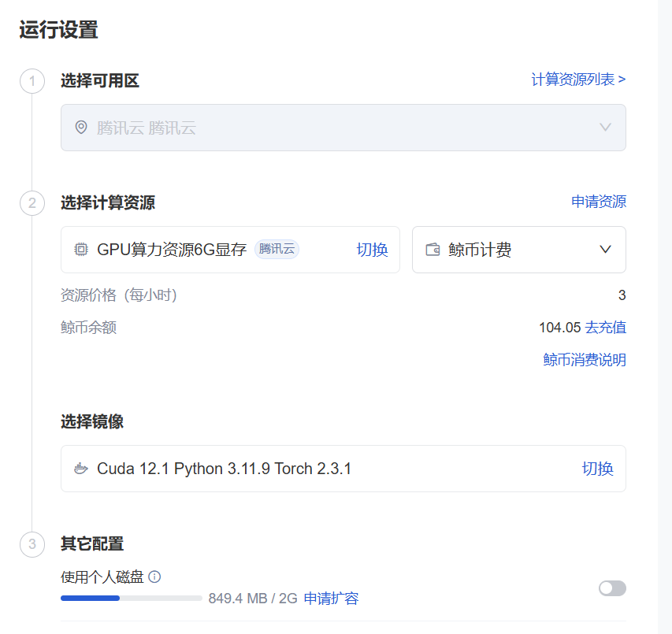Click step 3 circle for 其它配置
The height and width of the screenshot is (634, 672).
(x=32, y=544)
